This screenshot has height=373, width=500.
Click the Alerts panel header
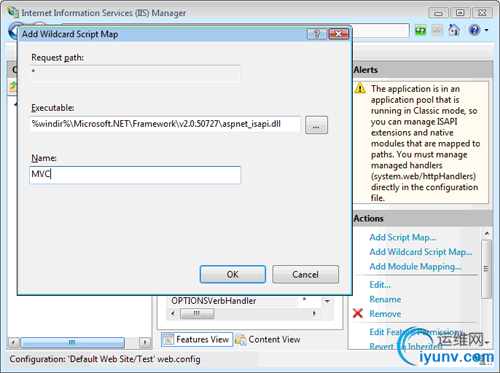423,70
